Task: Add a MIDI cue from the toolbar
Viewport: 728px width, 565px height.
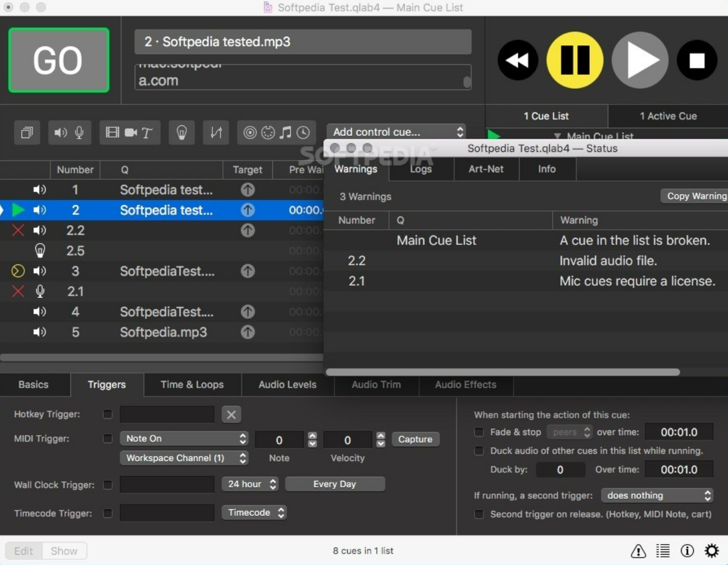Action: click(268, 133)
